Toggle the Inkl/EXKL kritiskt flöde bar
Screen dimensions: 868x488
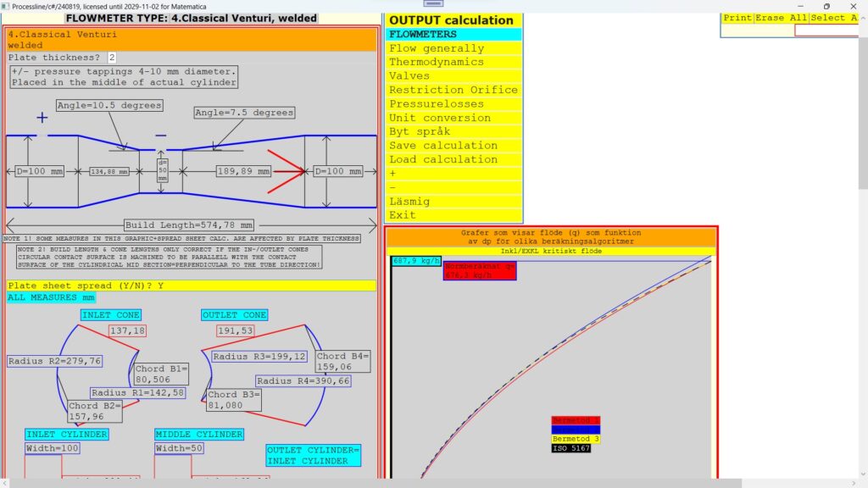pyautogui.click(x=550, y=252)
